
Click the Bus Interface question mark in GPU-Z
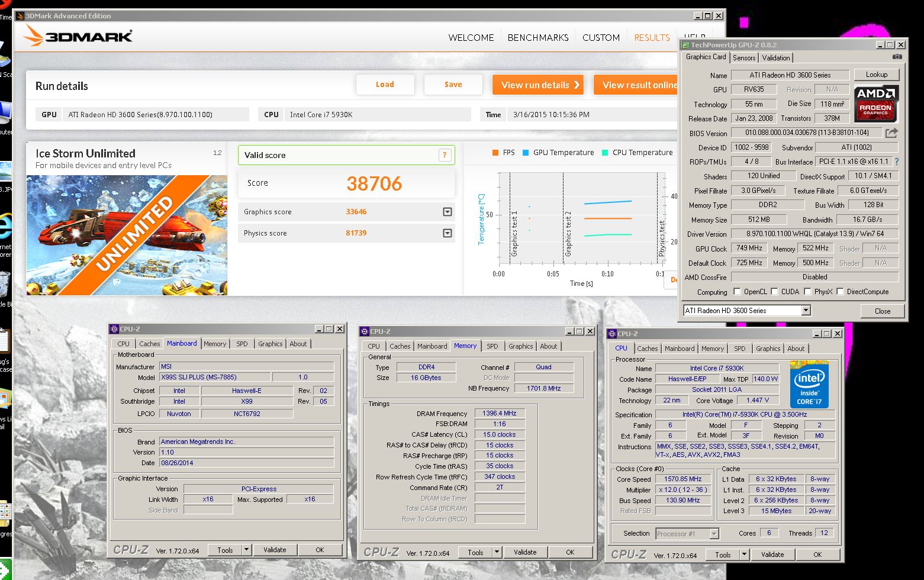tap(896, 162)
